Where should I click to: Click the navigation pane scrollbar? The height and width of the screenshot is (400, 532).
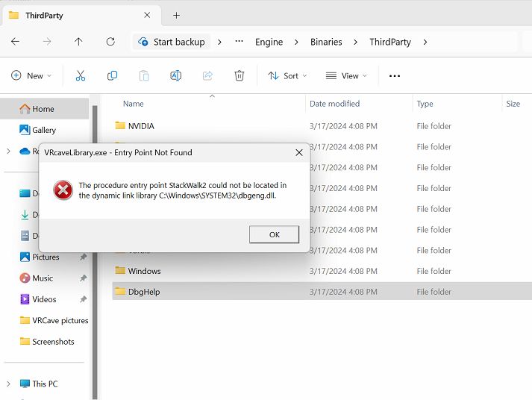95,252
